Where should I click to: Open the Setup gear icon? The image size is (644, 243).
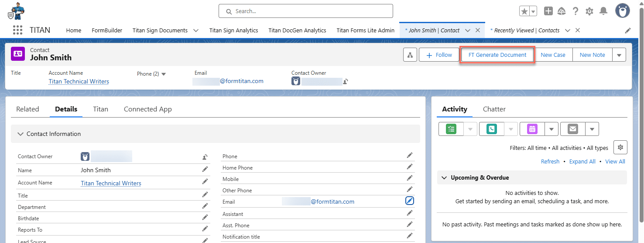[x=589, y=11]
